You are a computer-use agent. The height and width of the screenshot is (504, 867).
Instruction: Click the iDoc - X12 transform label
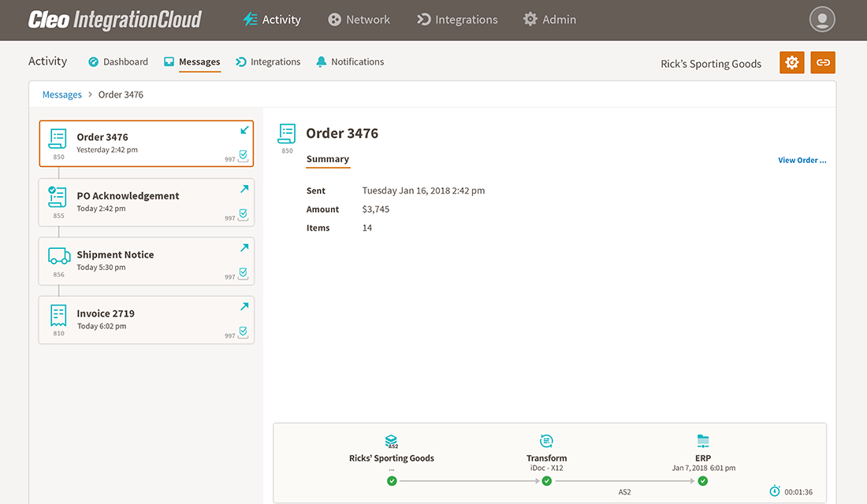coord(546,468)
